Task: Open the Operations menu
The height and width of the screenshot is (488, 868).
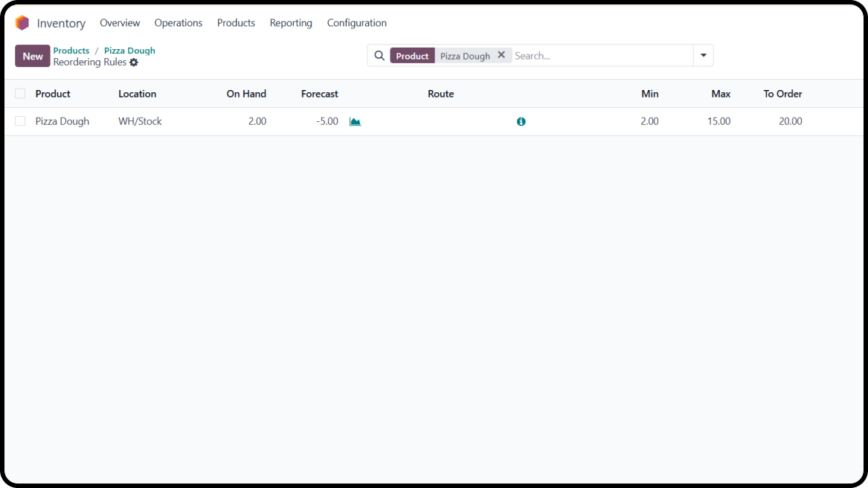Action: pyautogui.click(x=179, y=23)
